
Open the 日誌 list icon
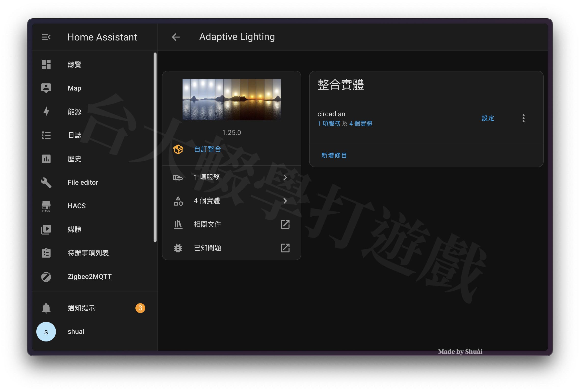(x=46, y=135)
